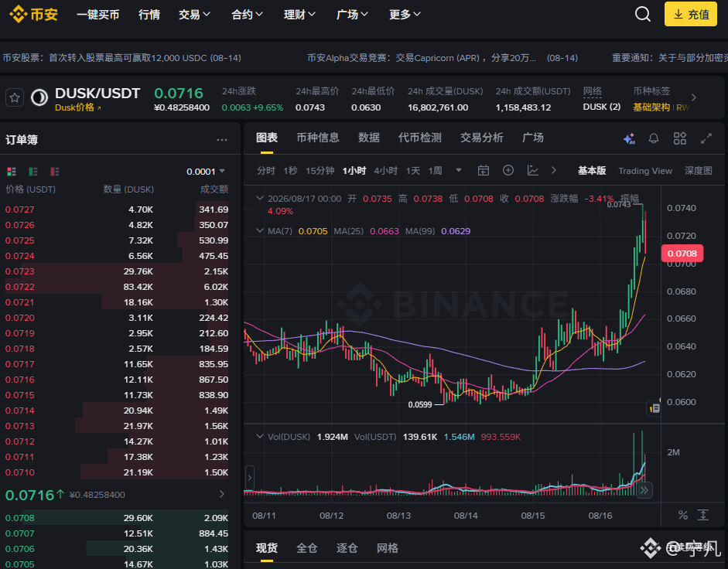Click the 一键买币 menu item

98,15
